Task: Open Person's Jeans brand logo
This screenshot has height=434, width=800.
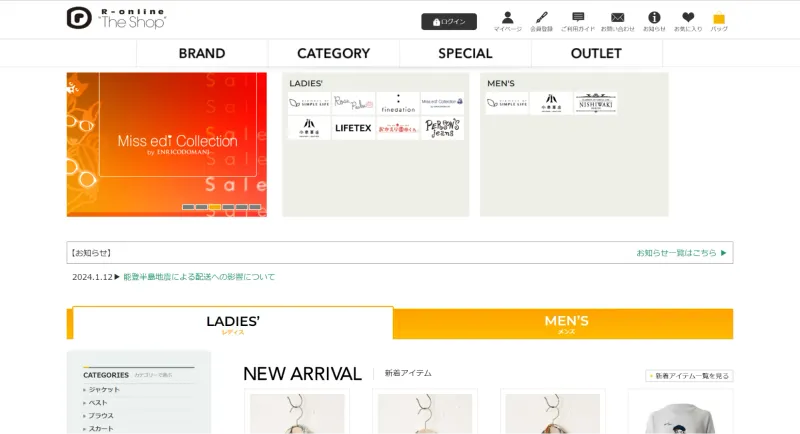Action: [442, 128]
